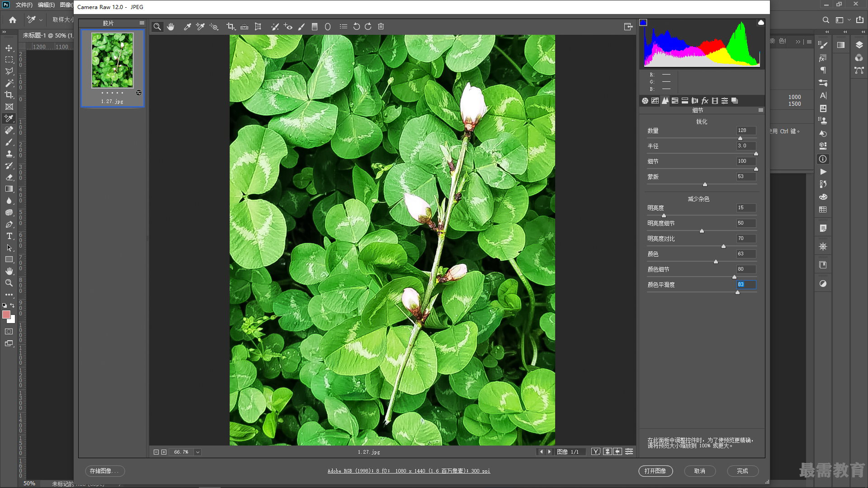Open the Presets panel tab

tap(725, 101)
